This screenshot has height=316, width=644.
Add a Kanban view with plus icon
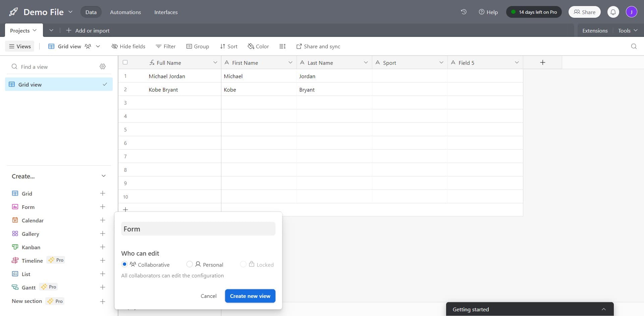(103, 247)
